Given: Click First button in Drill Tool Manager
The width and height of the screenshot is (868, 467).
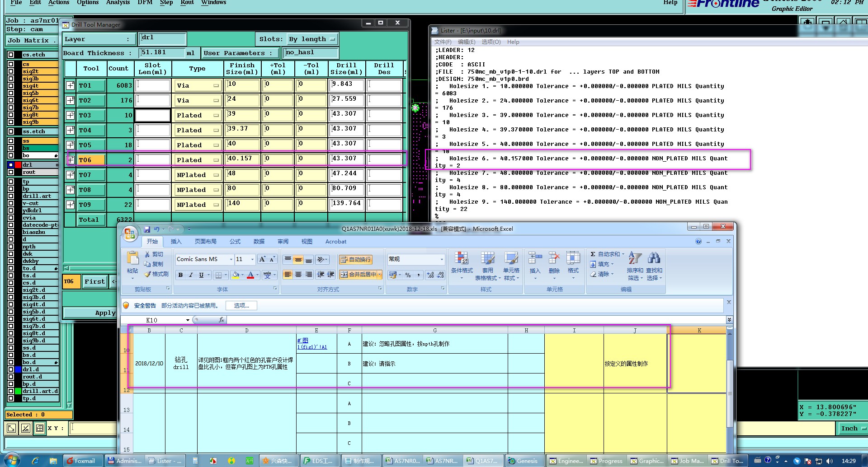Looking at the screenshot, I should click(94, 281).
